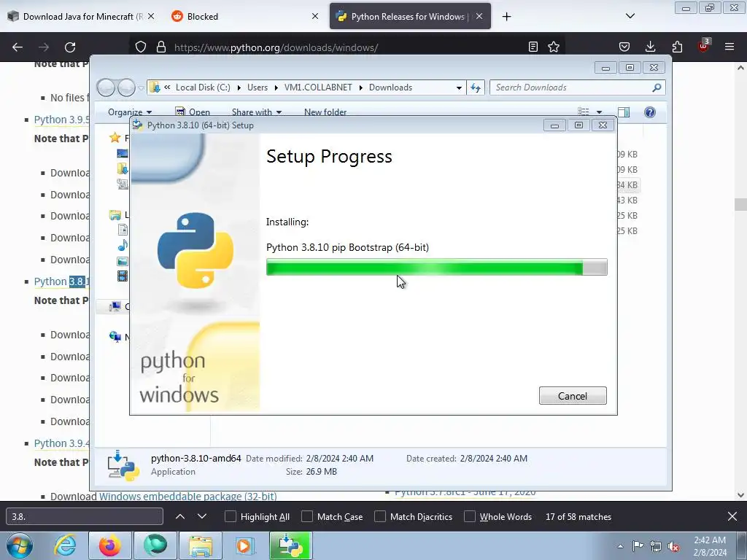The width and height of the screenshot is (747, 560).
Task: Open the Windows Start orb
Action: pos(20,545)
